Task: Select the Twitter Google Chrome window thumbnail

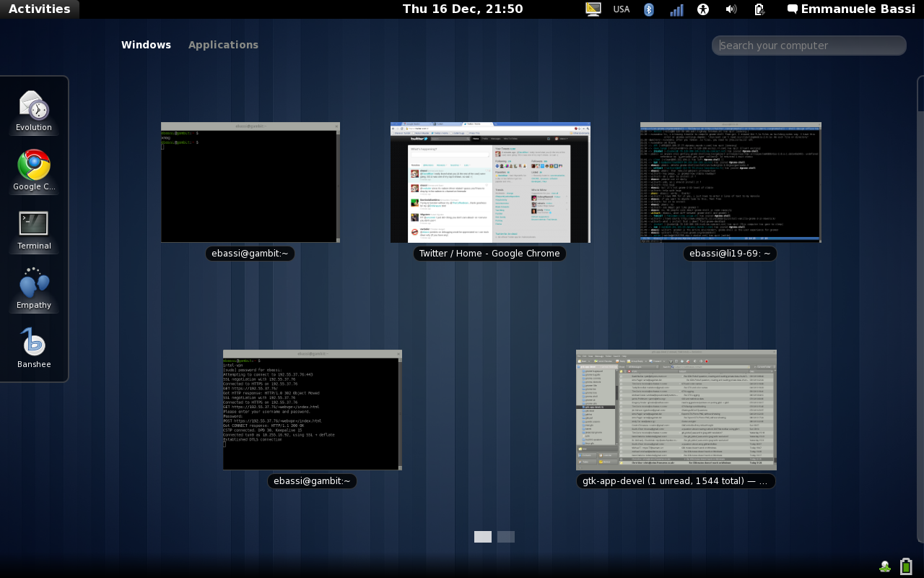Action: click(x=490, y=183)
